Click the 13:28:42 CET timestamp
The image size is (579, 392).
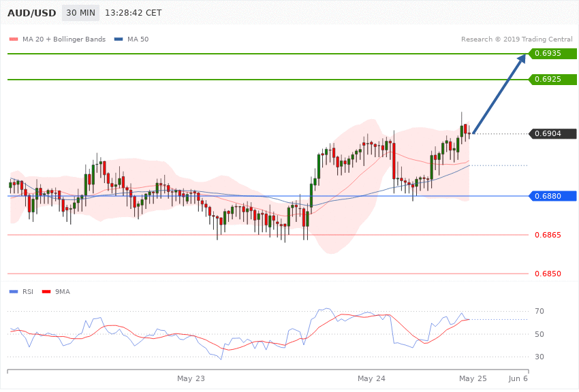point(134,13)
